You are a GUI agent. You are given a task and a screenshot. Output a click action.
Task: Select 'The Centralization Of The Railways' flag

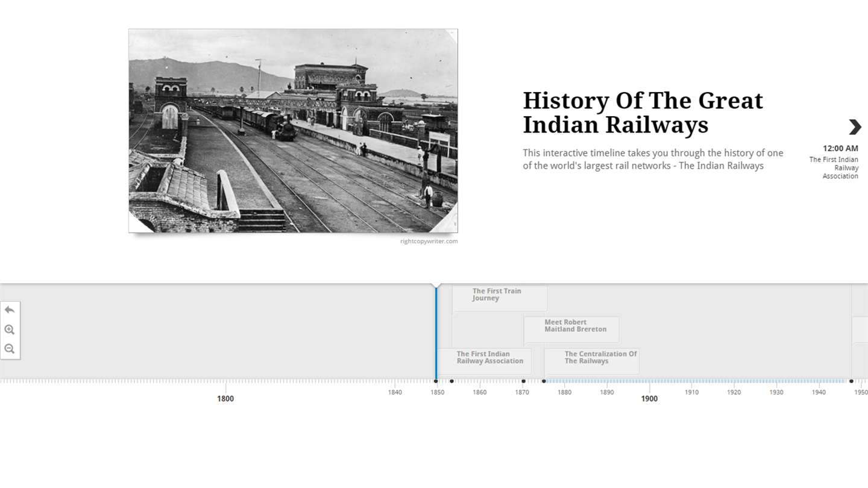[592, 361]
